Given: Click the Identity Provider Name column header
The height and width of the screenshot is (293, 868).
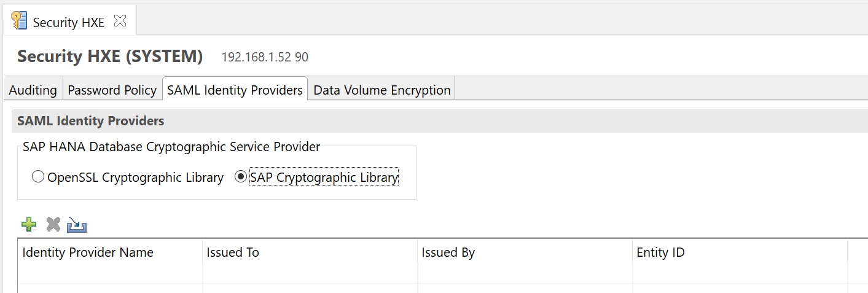Looking at the screenshot, I should tap(88, 252).
